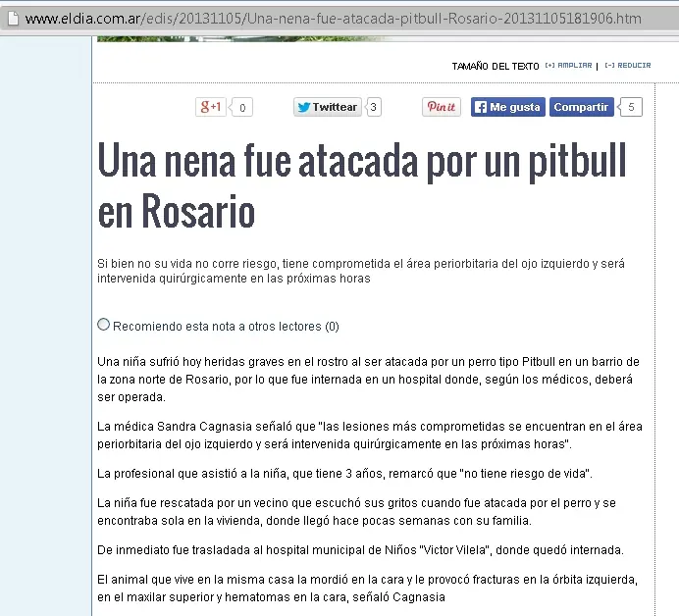The width and height of the screenshot is (679, 616).
Task: Click the headline Una nena fue atacada
Action: click(362, 185)
